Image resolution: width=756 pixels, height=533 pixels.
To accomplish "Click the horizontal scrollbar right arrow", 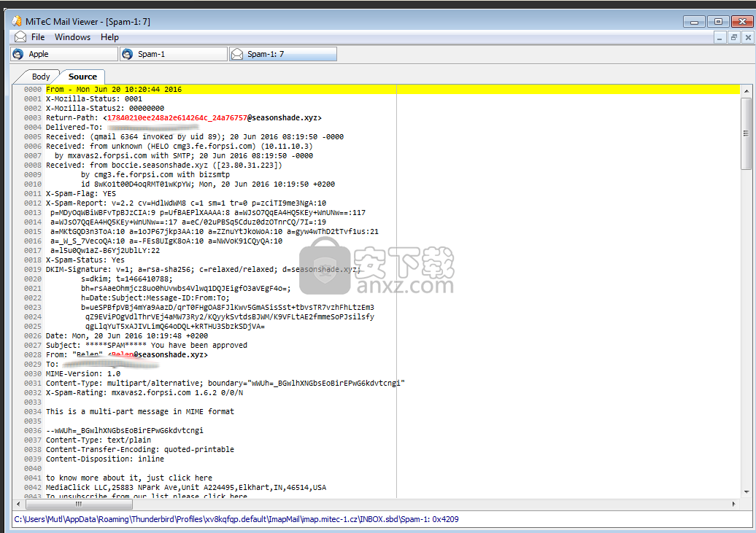I will (734, 504).
